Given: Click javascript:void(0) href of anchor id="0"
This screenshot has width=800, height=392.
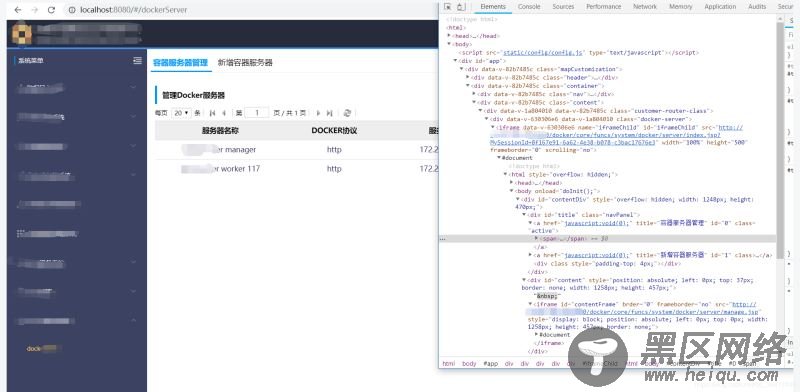Looking at the screenshot, I should tap(597, 223).
